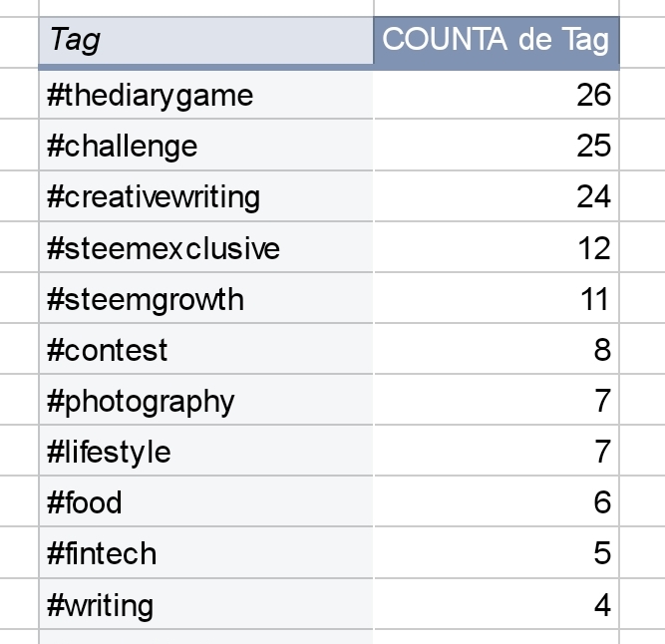Select the #contest tag cell
This screenshot has height=644, width=665.
tap(206, 349)
